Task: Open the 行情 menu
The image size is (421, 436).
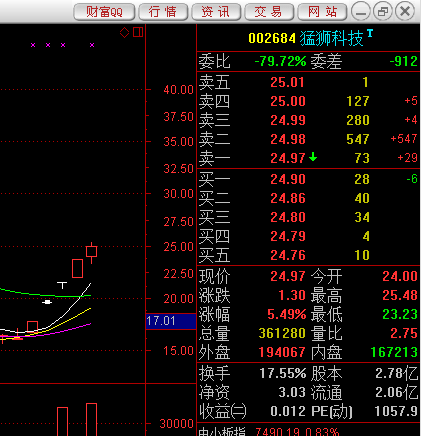Action: coord(163,12)
